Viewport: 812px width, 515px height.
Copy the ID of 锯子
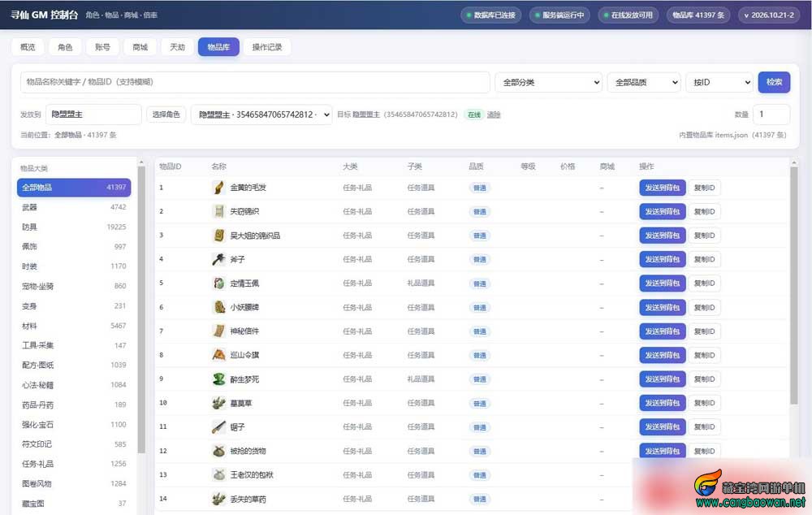click(704, 427)
